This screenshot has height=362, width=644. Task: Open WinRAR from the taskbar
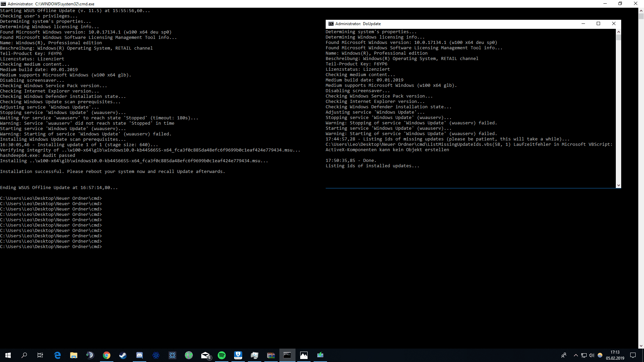[x=271, y=355]
